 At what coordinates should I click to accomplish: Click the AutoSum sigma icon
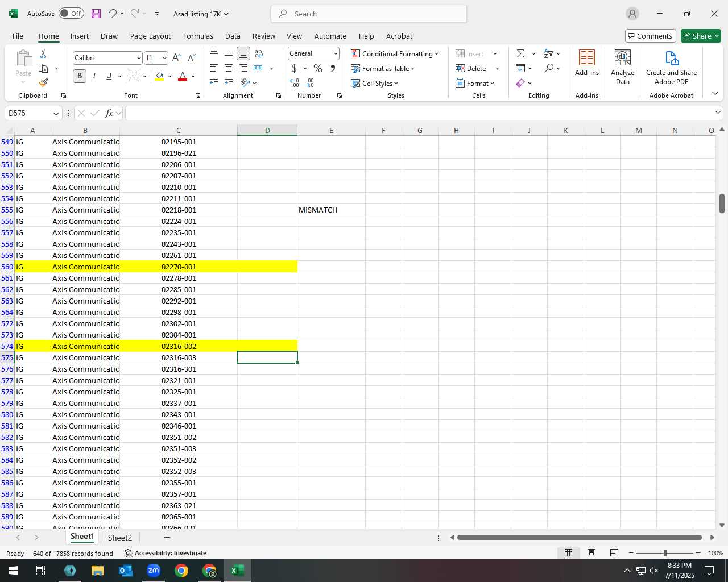(520, 53)
